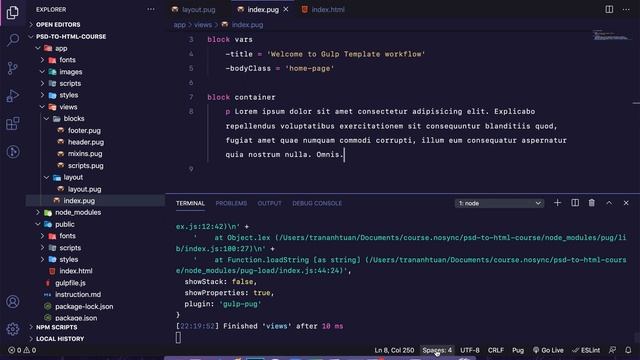The image size is (640, 360).
Task: Kill terminal with trash icon
Action: tap(591, 203)
